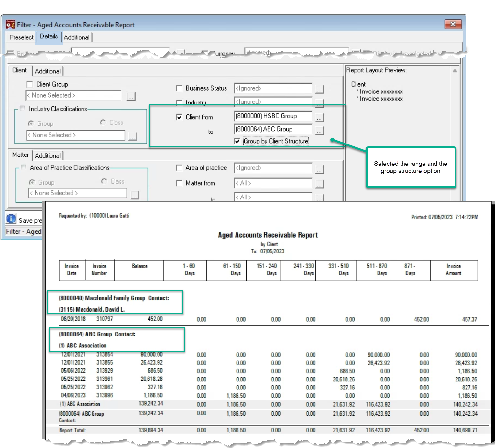
Task: Click the Macdonald Family Group heading
Action: (114, 298)
